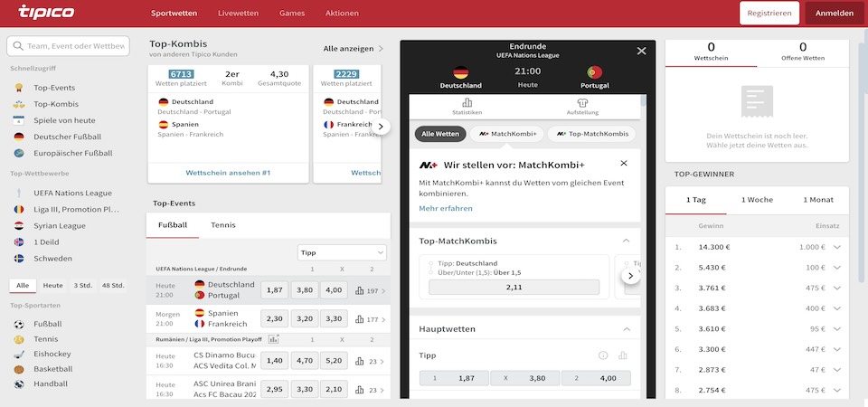Click the Handball icon
The width and height of the screenshot is (868, 407).
click(x=19, y=383)
